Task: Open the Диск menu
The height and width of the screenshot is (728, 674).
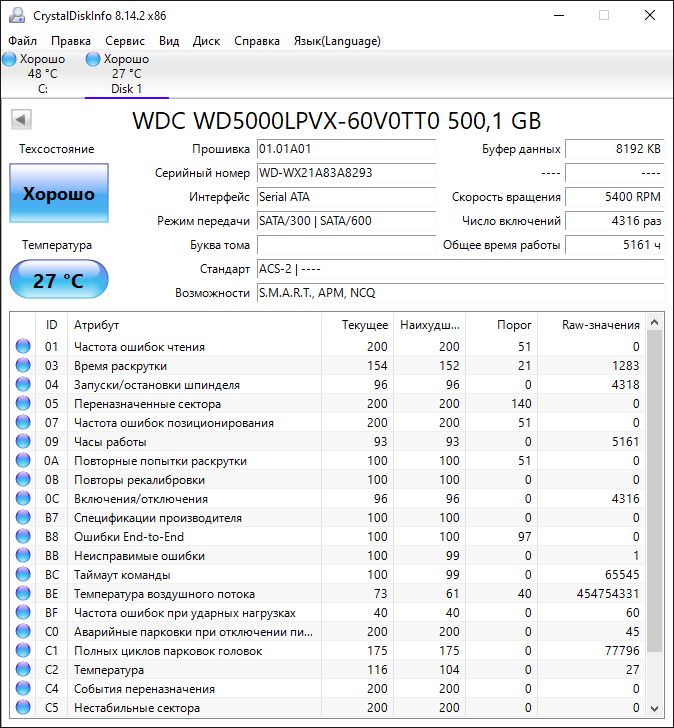Action: point(207,41)
